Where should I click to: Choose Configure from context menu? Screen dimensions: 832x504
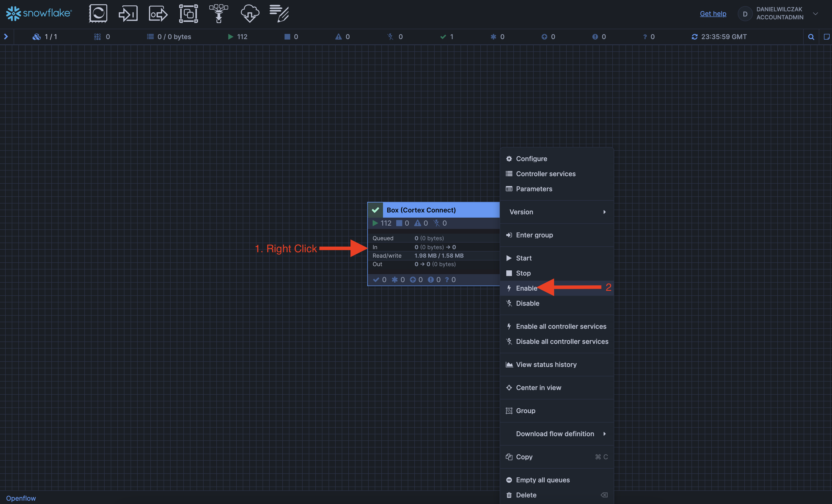531,159
